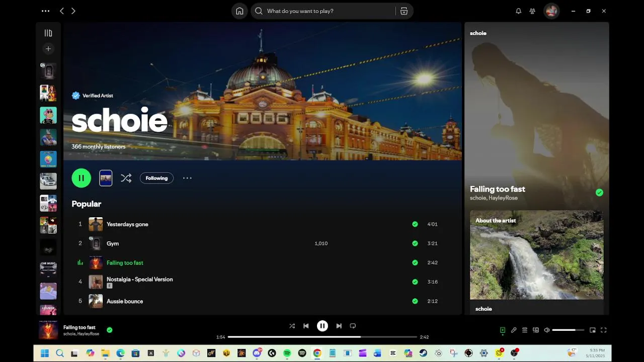Toggle saved checkmark for Yesterdays gone
644x362 pixels.
(415, 224)
